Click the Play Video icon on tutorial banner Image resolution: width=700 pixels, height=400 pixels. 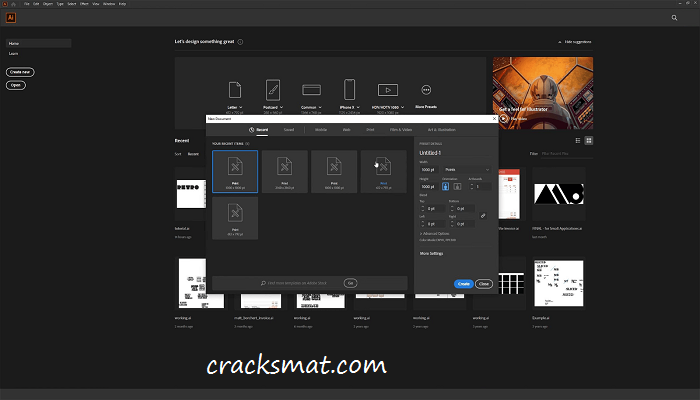(504, 118)
